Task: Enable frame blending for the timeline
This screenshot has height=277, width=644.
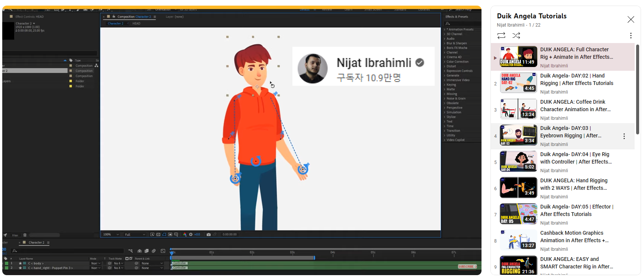Action: pos(146,251)
